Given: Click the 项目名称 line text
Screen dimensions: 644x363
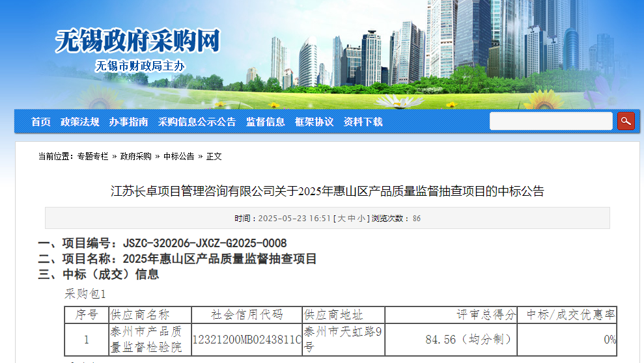Looking at the screenshot, I should click(177, 259).
